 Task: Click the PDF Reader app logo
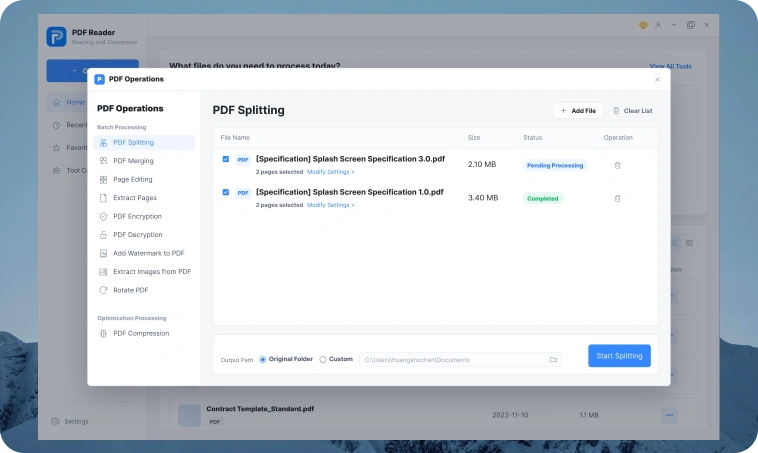56,37
